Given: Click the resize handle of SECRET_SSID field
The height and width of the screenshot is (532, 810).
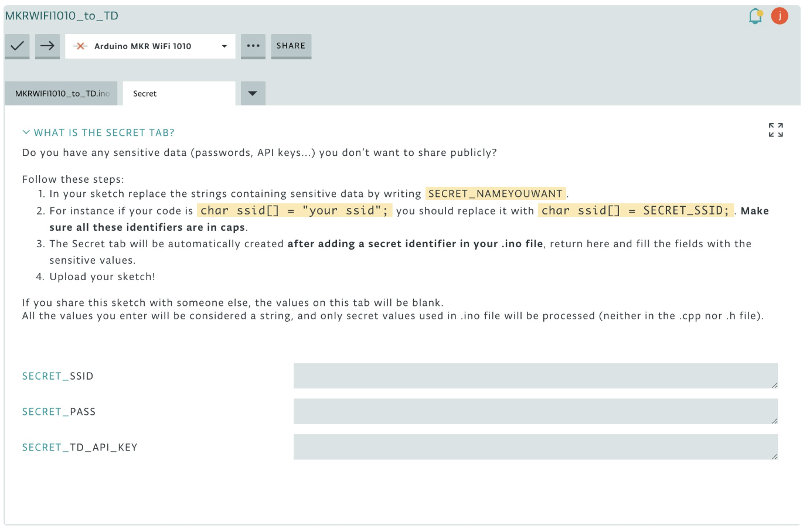Looking at the screenshot, I should coord(774,385).
